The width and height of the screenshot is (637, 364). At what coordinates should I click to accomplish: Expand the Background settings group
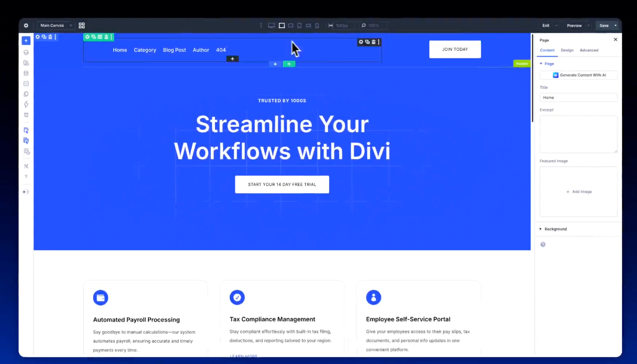(x=553, y=229)
